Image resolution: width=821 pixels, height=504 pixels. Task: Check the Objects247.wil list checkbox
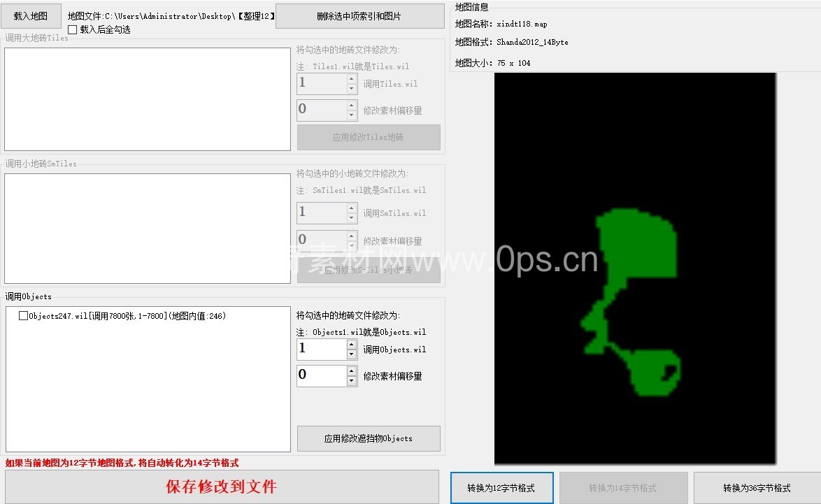coord(24,316)
